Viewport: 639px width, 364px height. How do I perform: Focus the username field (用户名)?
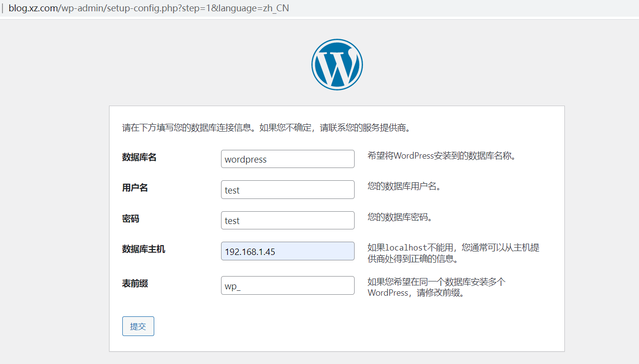click(x=288, y=190)
